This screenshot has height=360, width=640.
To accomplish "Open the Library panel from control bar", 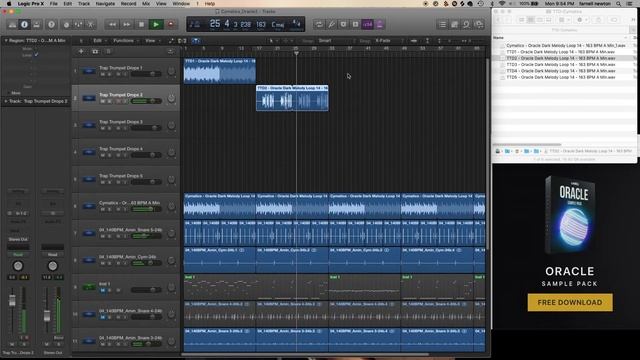I will coord(12,24).
